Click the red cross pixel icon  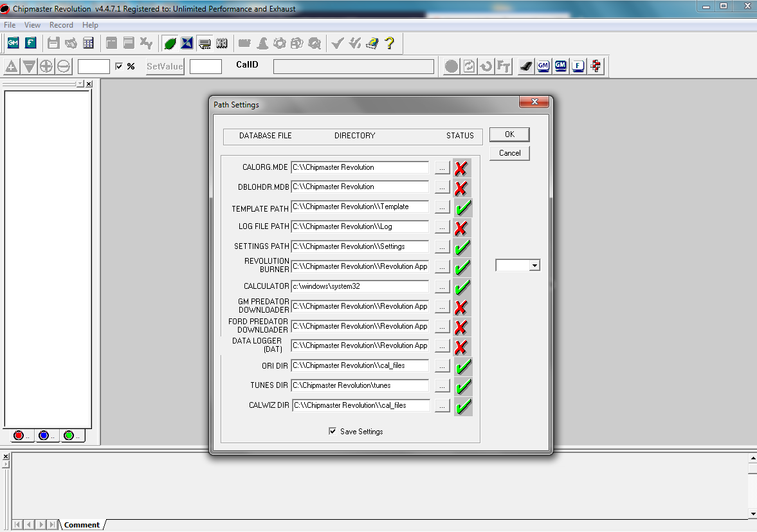tap(596, 66)
